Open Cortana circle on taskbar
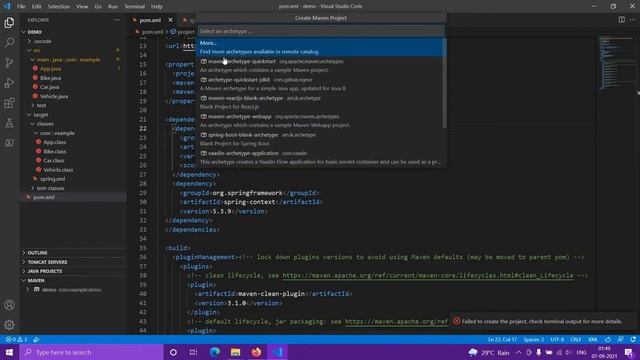 point(173,352)
